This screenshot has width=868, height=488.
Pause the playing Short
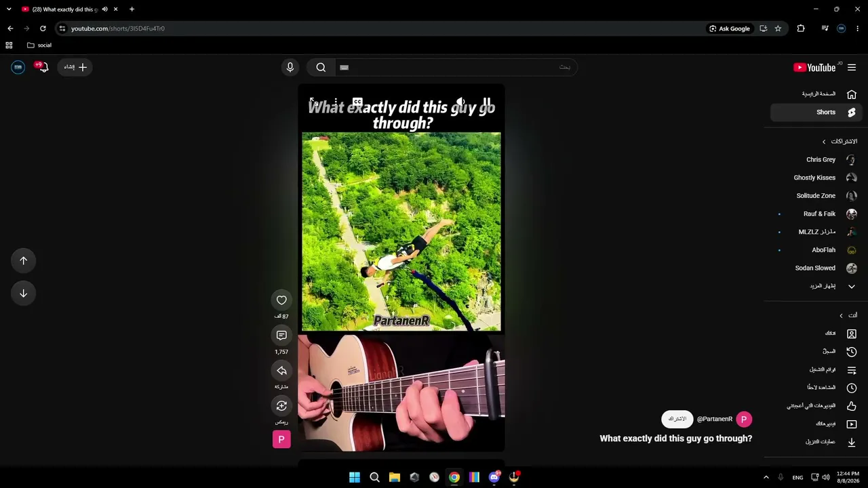point(486,102)
